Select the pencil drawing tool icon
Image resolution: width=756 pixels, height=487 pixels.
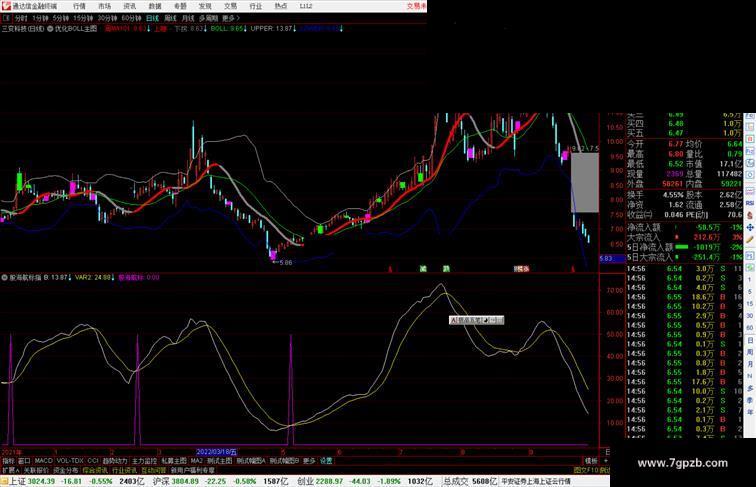point(750,239)
